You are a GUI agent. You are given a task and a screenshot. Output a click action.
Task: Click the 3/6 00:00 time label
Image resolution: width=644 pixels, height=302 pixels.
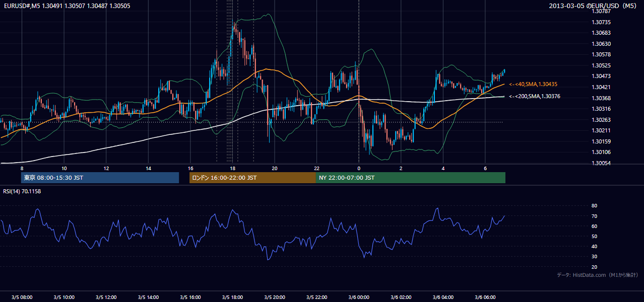[x=359, y=297]
